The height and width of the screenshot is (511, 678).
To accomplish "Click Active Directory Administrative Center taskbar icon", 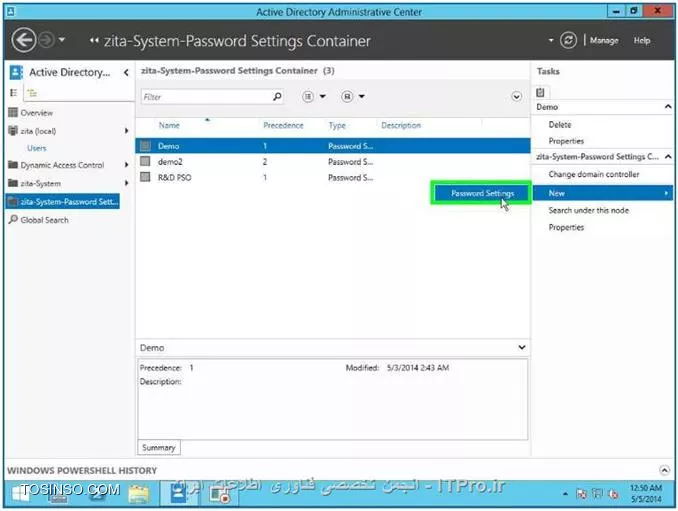I will pos(179,493).
